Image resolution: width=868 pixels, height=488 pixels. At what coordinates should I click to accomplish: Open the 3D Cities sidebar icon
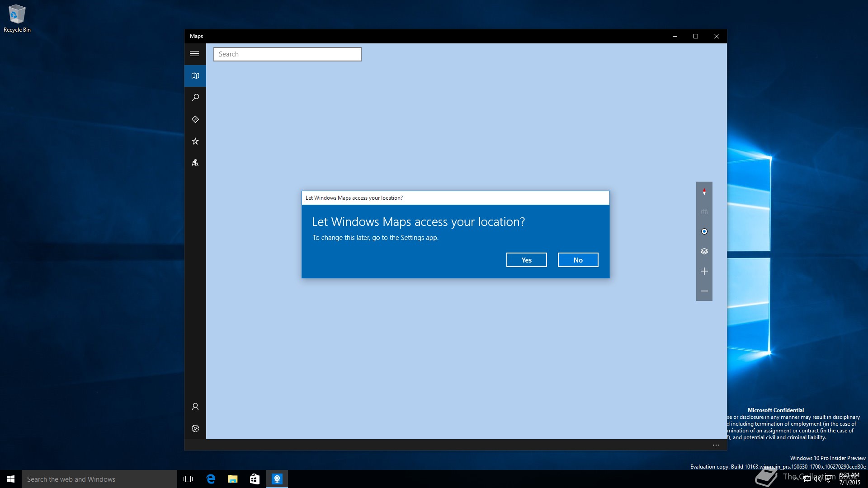coord(195,163)
